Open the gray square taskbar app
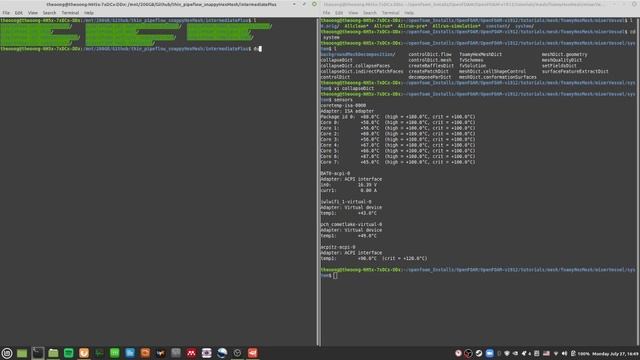Viewport: 640px width, 360px height. pos(176,353)
